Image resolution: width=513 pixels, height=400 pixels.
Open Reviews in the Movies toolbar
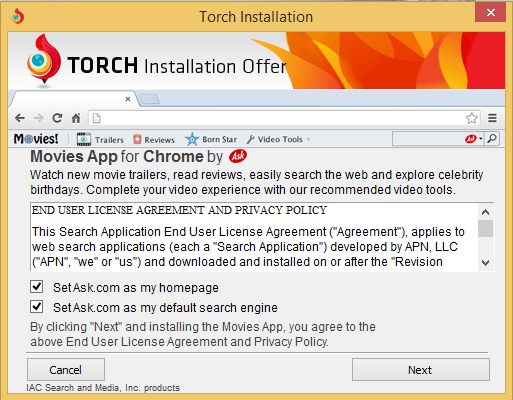pos(154,139)
